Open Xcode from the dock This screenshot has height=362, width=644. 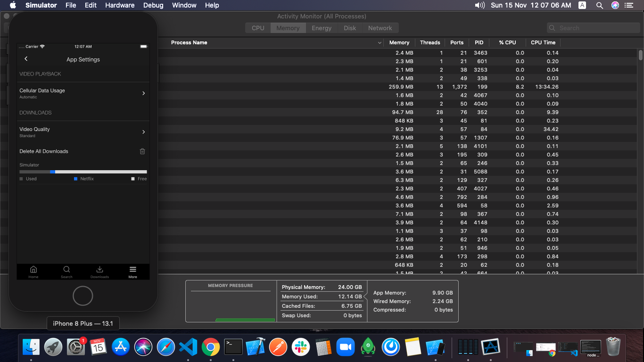pos(256,347)
